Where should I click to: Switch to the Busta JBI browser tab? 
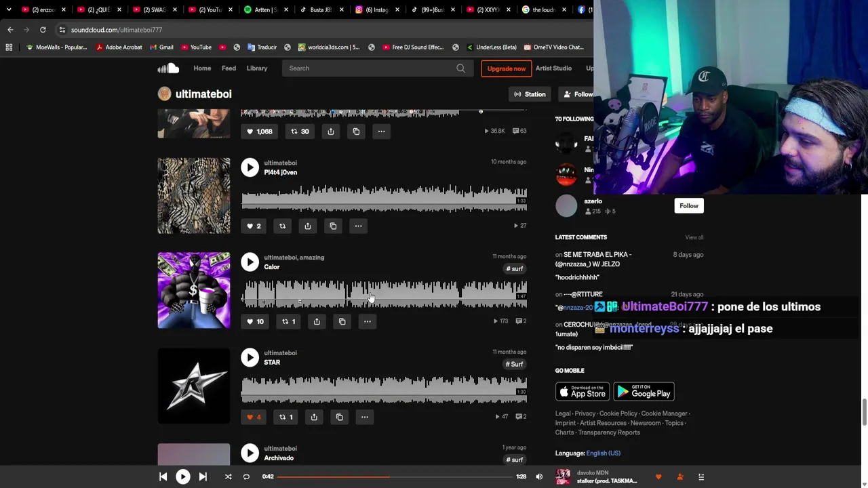point(320,9)
